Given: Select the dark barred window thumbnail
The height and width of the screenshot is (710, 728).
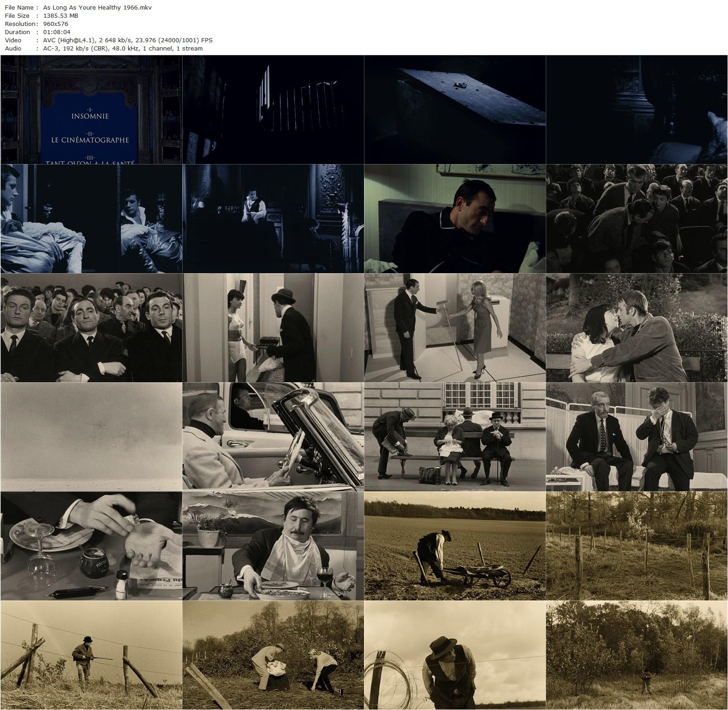Looking at the screenshot, I should pyautogui.click(x=273, y=109).
